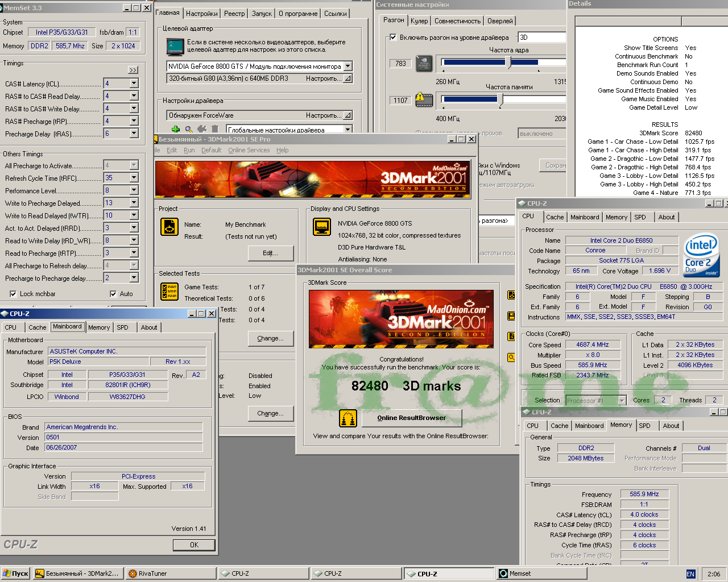Viewport: 728px width, 582px height.
Task: Click the 1107 memory clock value field
Action: pos(401,101)
